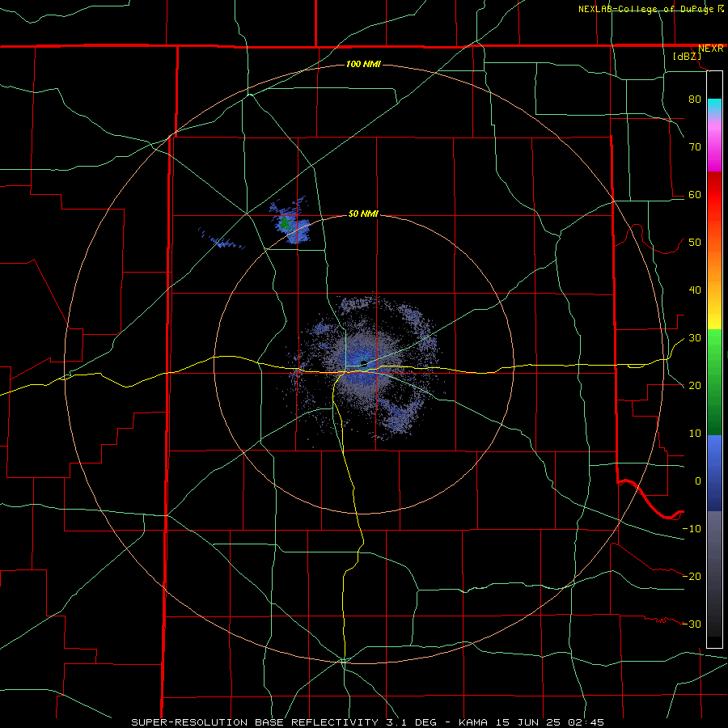This screenshot has height=728, width=728.
Task: Click the 30 dBZ scale value
Action: pos(695,337)
